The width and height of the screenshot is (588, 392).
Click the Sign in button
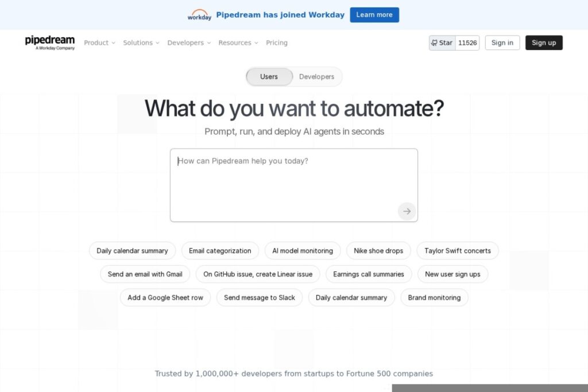[502, 42]
